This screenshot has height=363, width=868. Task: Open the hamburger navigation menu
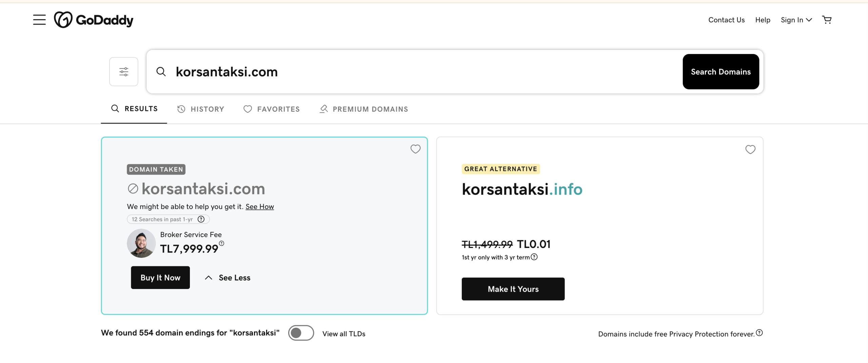point(39,20)
